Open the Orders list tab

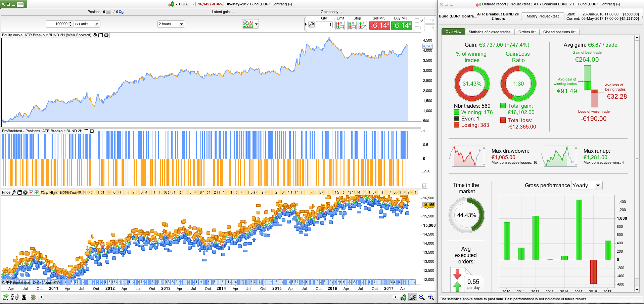pos(527,32)
